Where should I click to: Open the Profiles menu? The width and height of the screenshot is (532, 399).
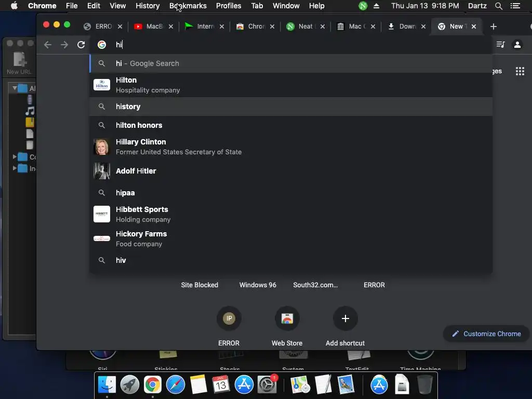[229, 6]
